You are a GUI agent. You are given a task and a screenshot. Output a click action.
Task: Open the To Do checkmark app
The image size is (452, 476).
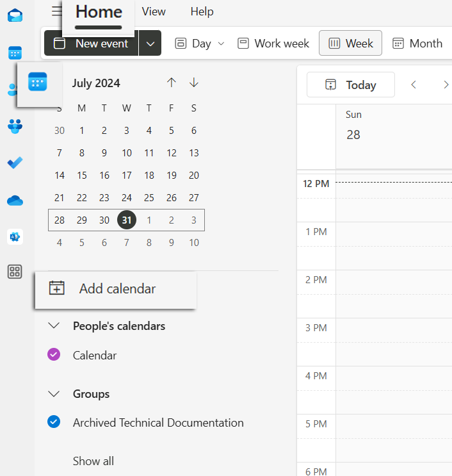click(15, 163)
